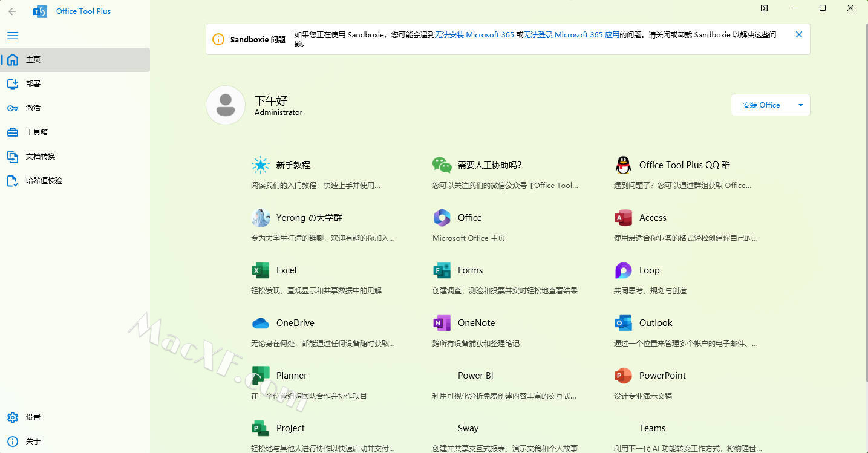Open the 部署 deploy page icon
This screenshot has width=868, height=453.
(13, 84)
